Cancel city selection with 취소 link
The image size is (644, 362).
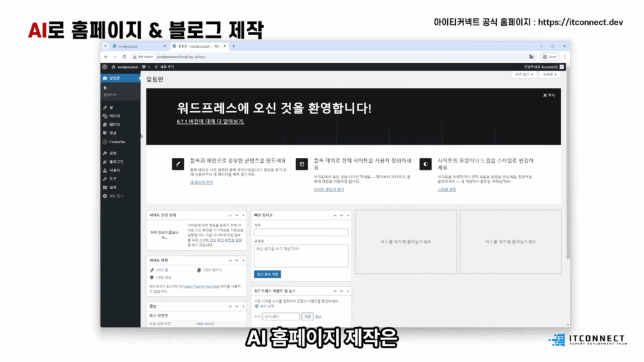pyautogui.click(x=318, y=317)
